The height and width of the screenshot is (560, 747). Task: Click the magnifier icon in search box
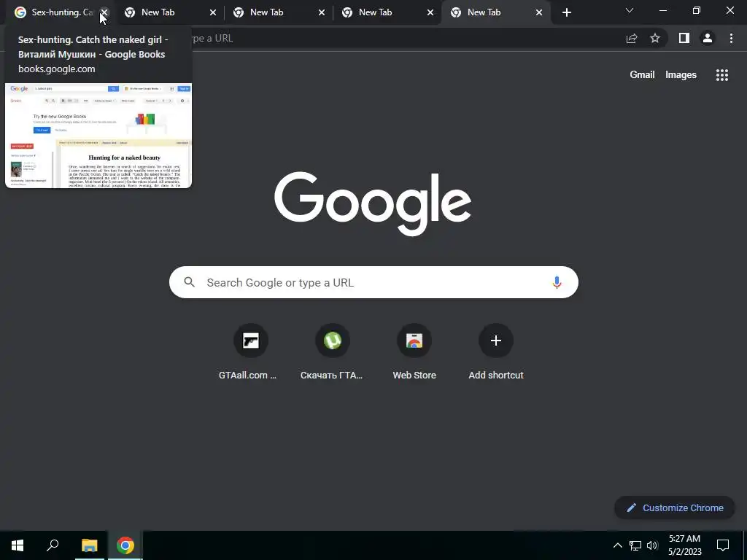click(190, 282)
